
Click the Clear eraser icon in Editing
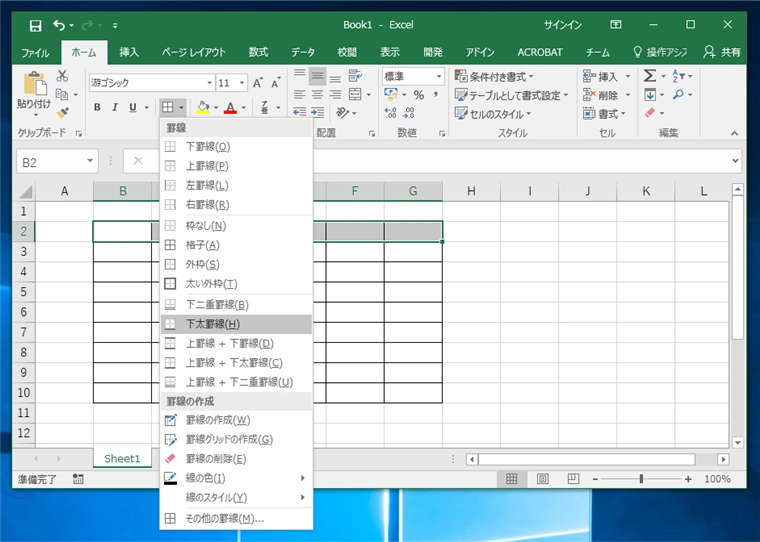tap(650, 113)
